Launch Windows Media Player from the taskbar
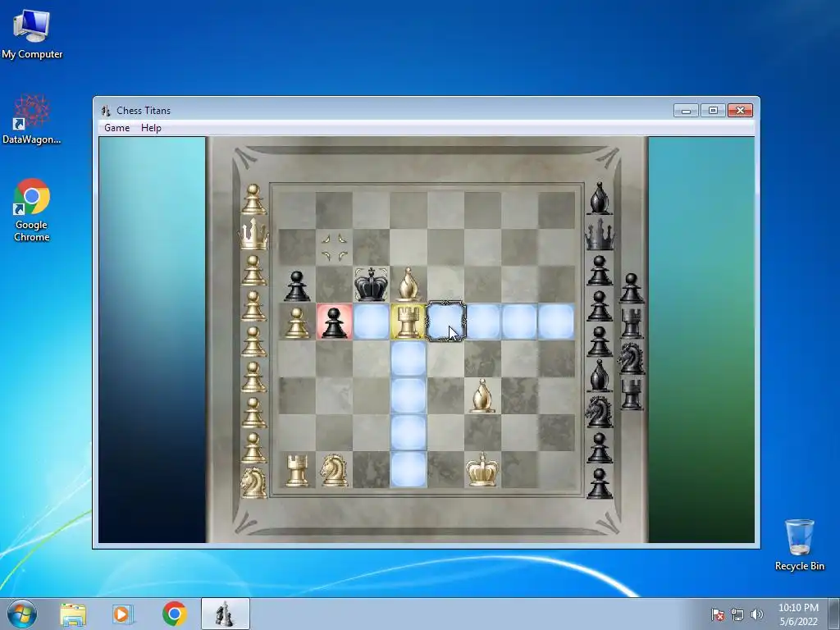The image size is (840, 630). click(123, 614)
